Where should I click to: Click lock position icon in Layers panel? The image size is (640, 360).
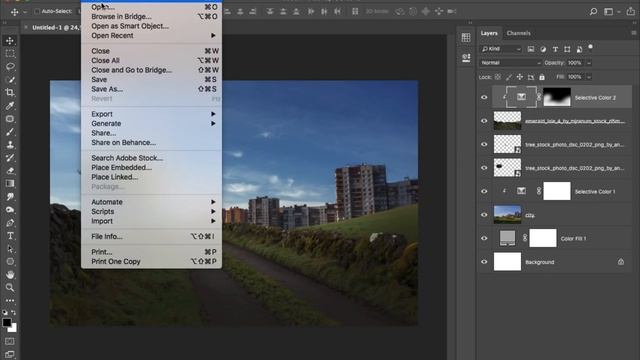coord(520,77)
